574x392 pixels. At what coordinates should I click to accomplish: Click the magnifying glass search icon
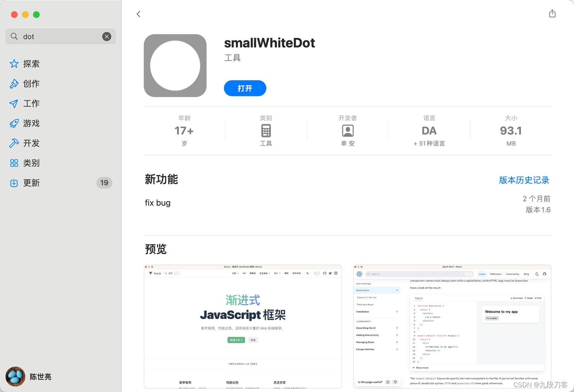coord(14,36)
